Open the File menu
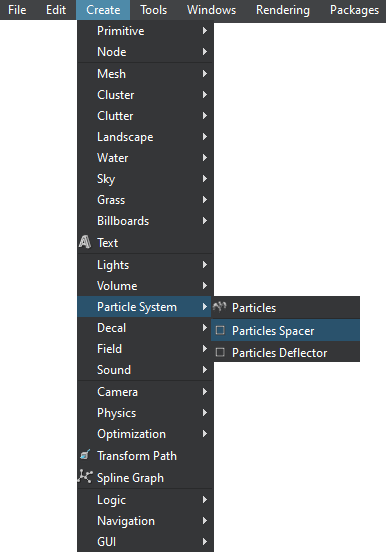Image resolution: width=386 pixels, height=552 pixels. (x=17, y=10)
